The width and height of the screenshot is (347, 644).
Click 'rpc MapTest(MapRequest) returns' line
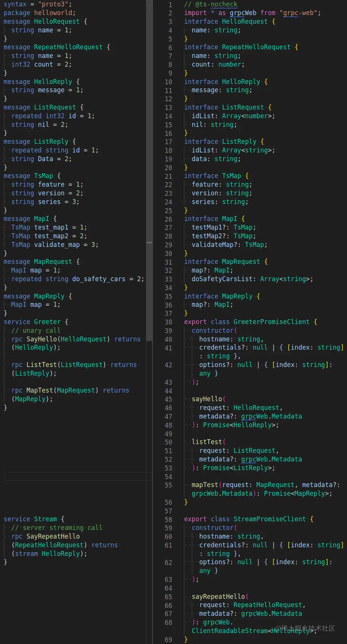[70, 390]
